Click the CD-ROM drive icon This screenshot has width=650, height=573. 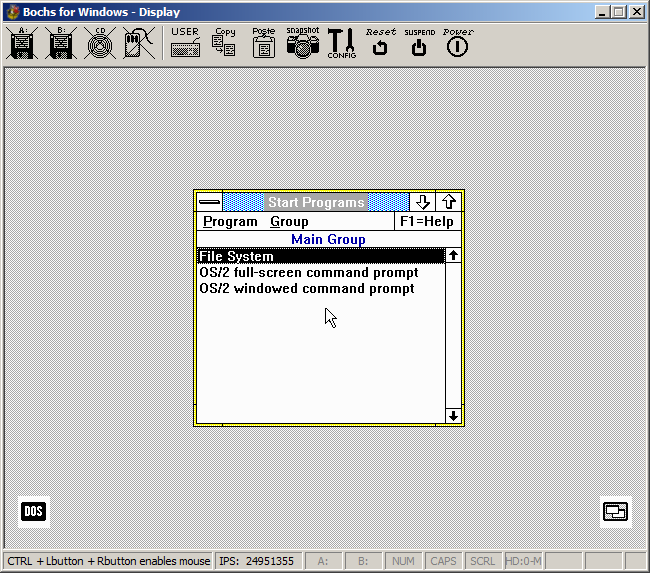coord(100,43)
